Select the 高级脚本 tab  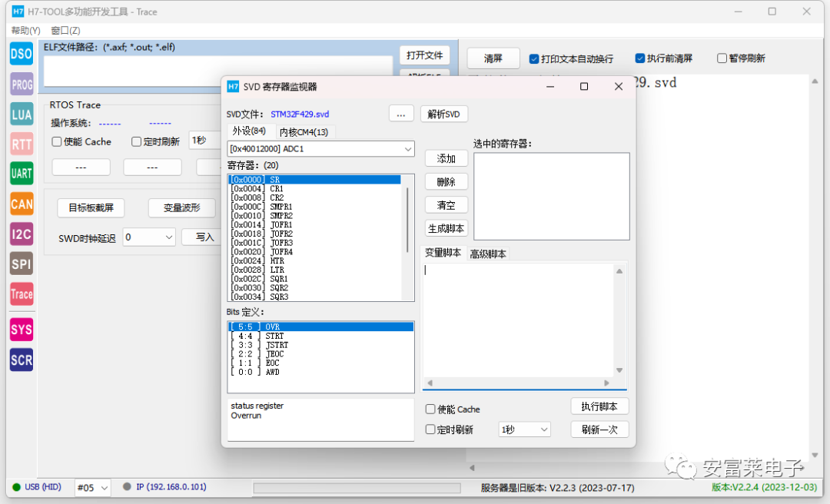(488, 254)
